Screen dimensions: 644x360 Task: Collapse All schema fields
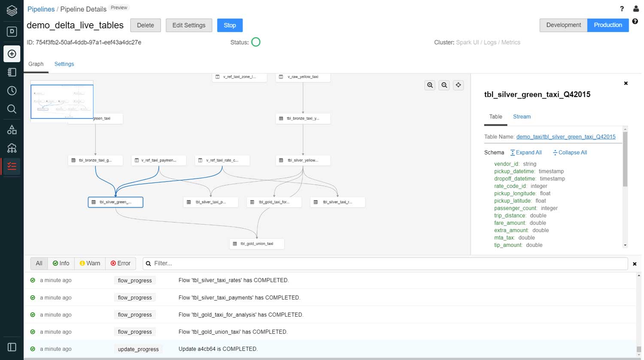570,152
